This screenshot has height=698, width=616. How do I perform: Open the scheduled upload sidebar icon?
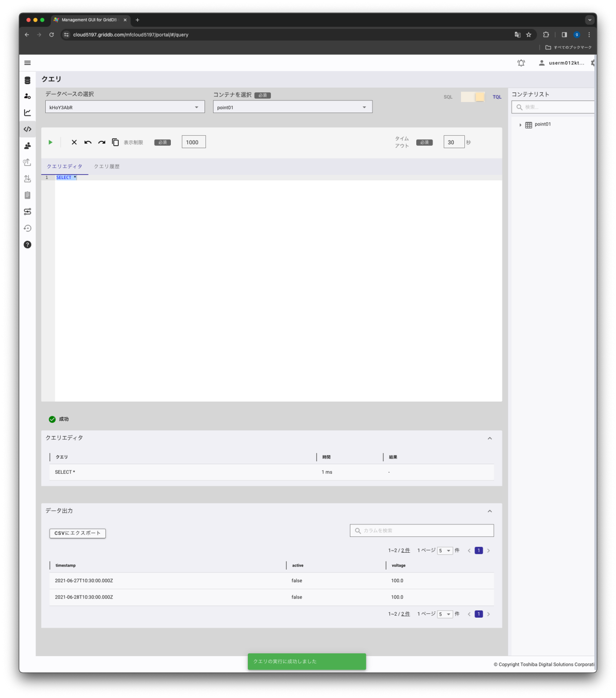pyautogui.click(x=27, y=162)
